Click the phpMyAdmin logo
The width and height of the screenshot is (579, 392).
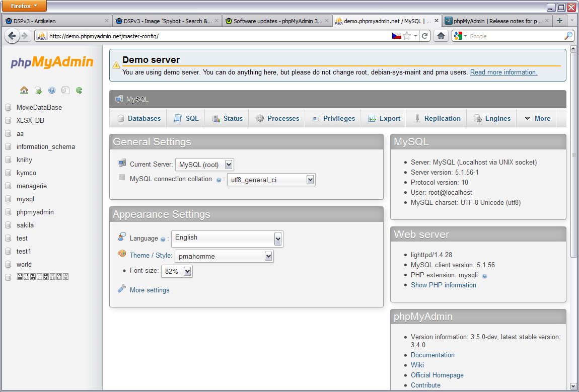[x=52, y=62]
